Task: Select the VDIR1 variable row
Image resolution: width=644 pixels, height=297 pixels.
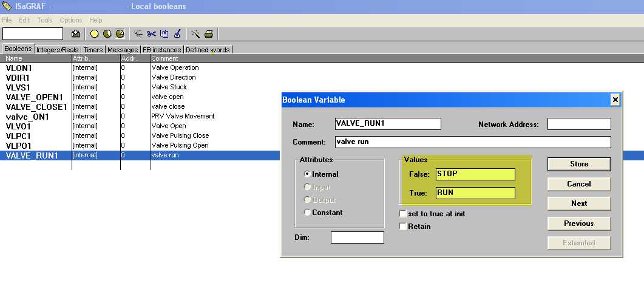Action: [322, 78]
